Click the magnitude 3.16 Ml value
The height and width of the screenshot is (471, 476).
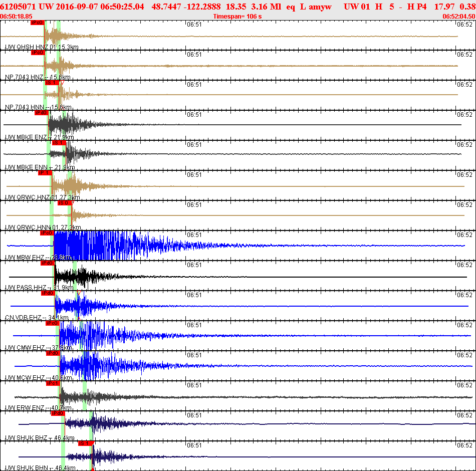click(x=266, y=7)
